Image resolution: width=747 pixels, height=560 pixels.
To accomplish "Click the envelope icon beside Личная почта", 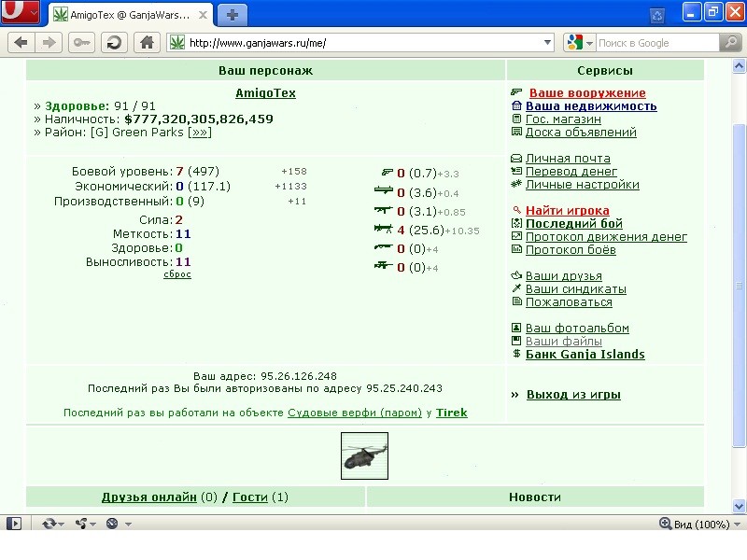I will 516,158.
